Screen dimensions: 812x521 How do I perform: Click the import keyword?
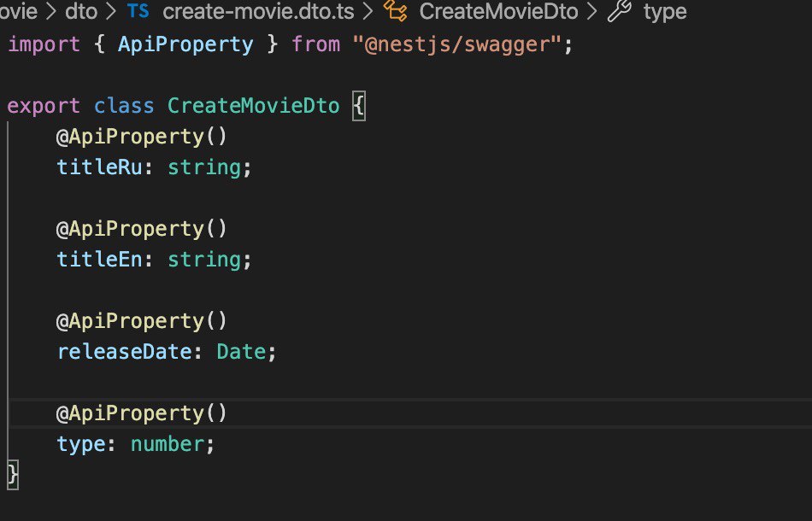44,44
